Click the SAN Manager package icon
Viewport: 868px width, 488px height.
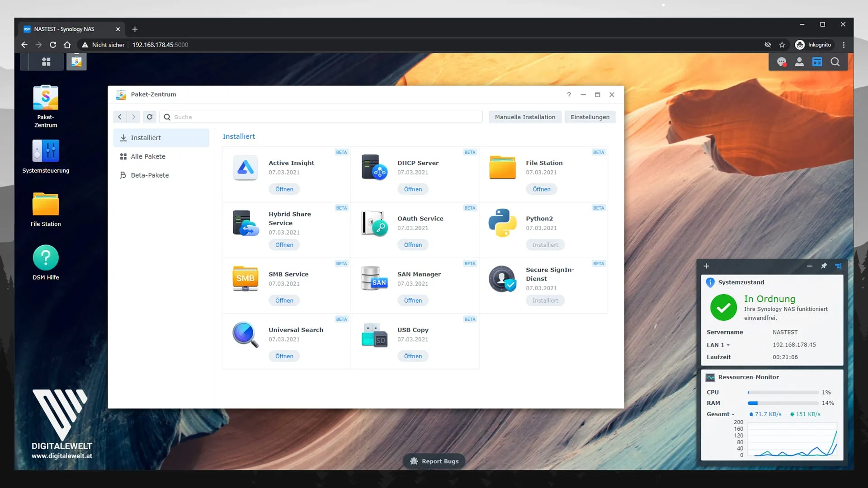[x=374, y=278]
